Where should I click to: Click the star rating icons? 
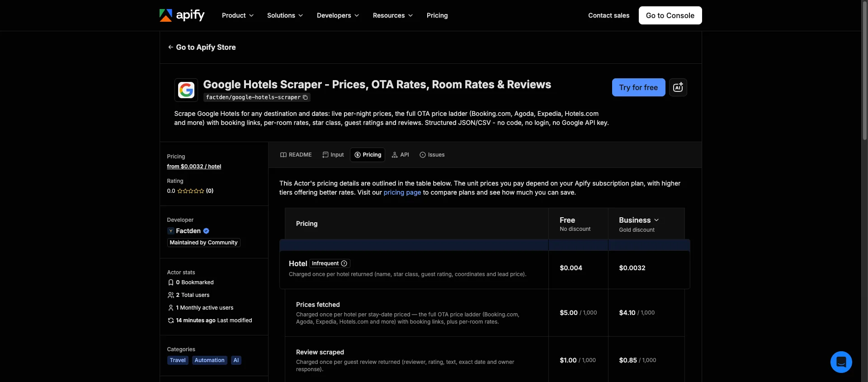[191, 191]
